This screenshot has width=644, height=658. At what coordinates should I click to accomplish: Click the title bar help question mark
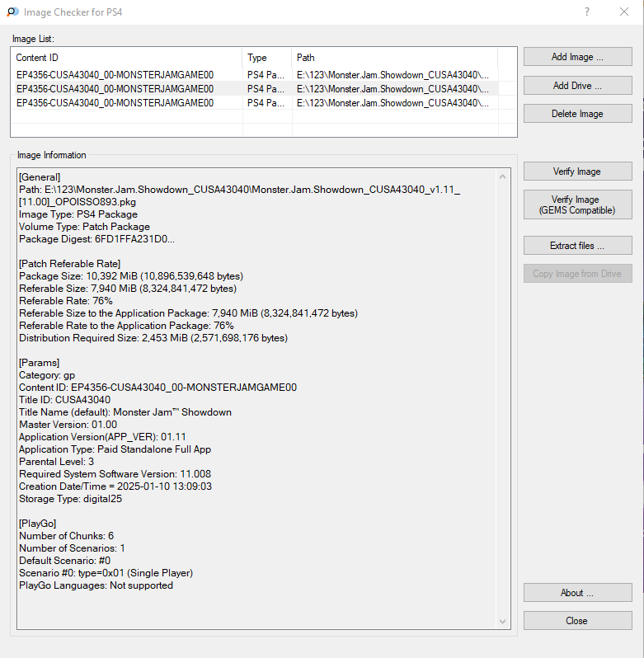click(587, 12)
